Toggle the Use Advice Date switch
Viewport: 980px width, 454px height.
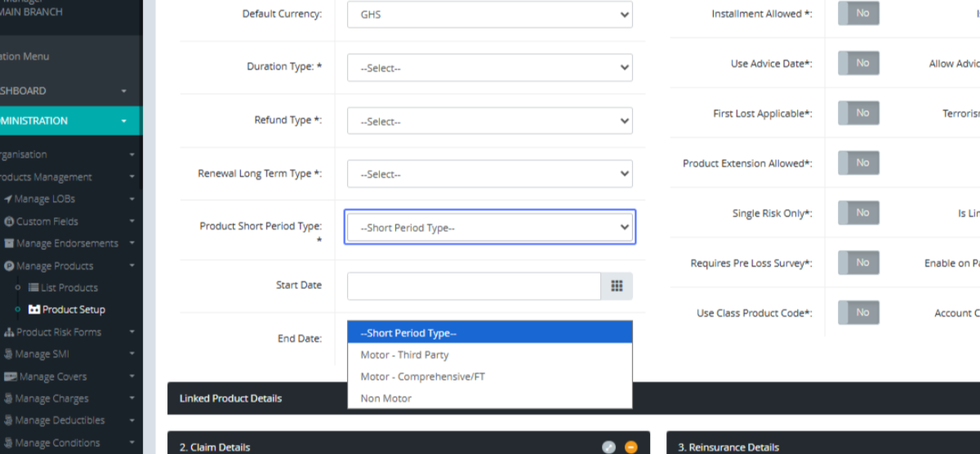tap(858, 63)
